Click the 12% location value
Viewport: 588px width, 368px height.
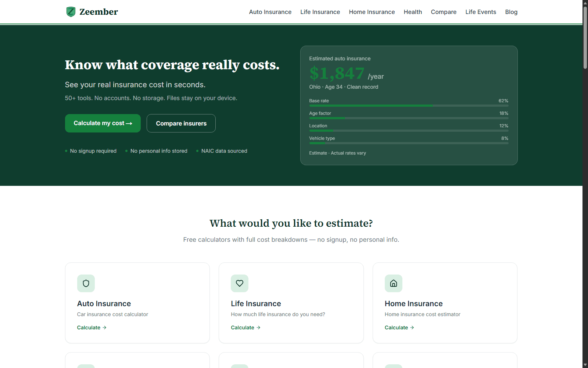(504, 126)
